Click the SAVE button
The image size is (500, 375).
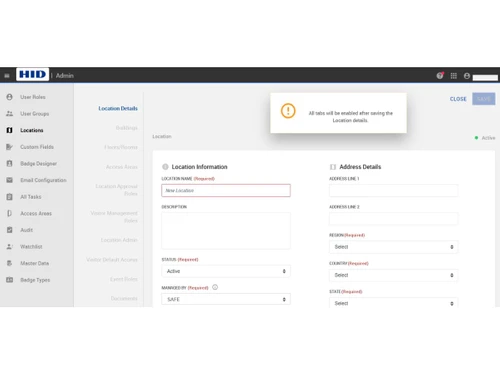[x=484, y=99]
